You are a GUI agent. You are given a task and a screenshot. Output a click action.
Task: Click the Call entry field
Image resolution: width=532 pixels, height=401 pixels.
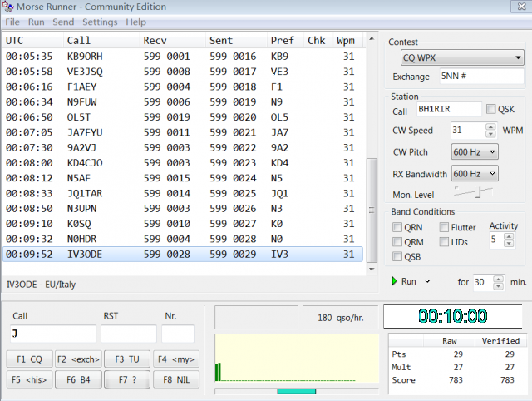tap(53, 334)
